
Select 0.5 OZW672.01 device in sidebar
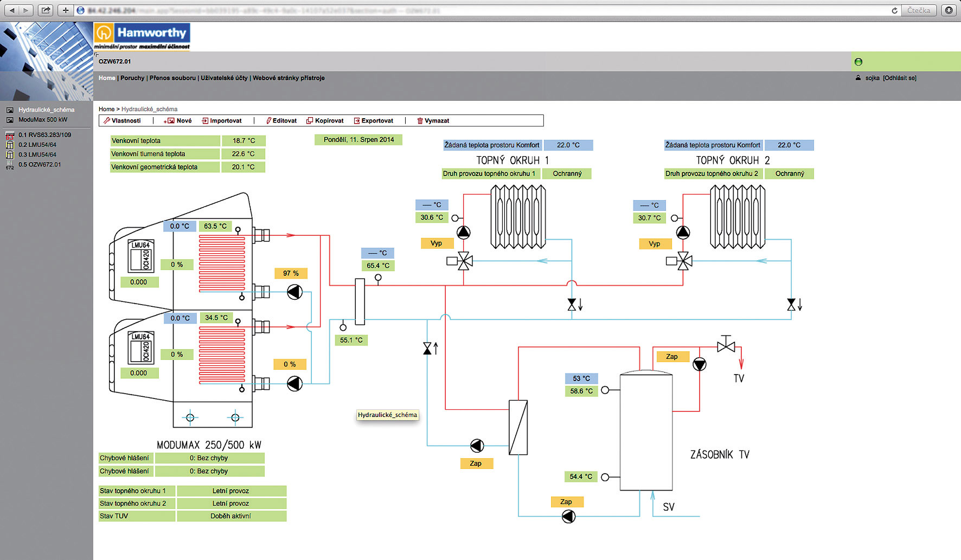tap(40, 165)
